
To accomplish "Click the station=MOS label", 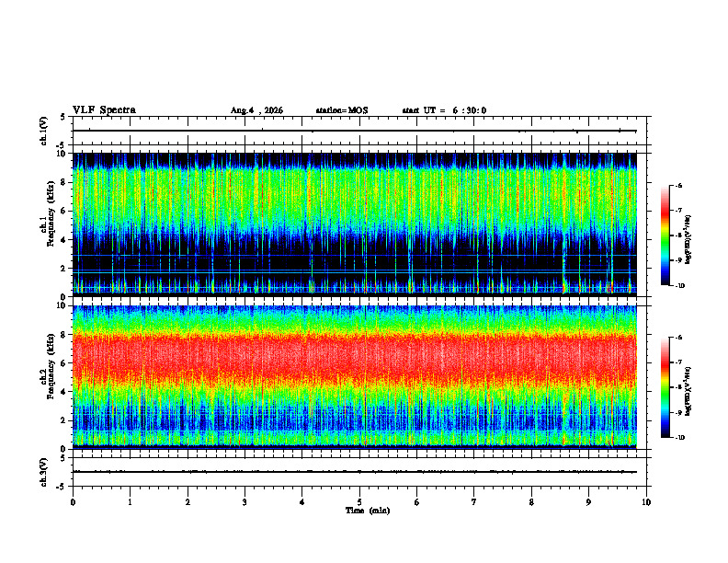I will click(x=342, y=110).
